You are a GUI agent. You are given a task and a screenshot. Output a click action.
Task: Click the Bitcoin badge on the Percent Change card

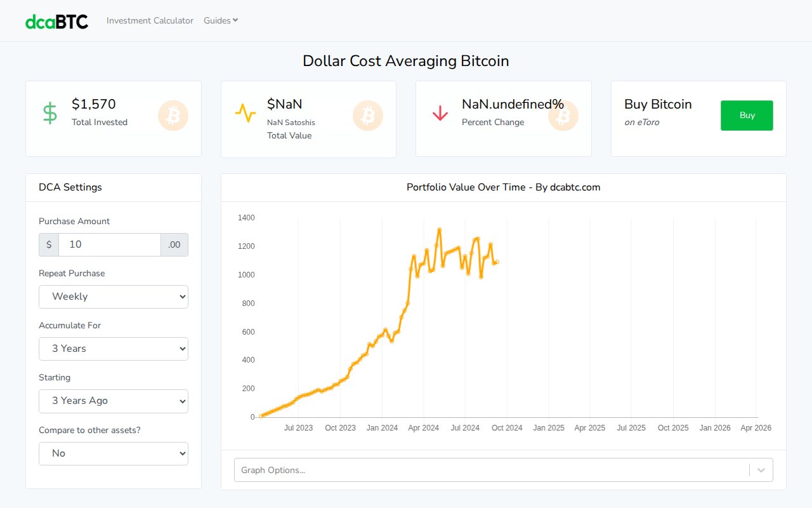coord(563,116)
